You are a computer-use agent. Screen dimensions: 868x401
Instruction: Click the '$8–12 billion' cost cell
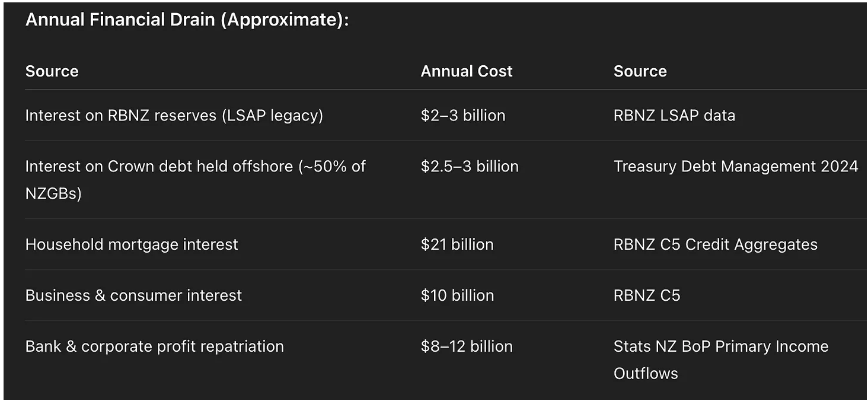pos(466,346)
